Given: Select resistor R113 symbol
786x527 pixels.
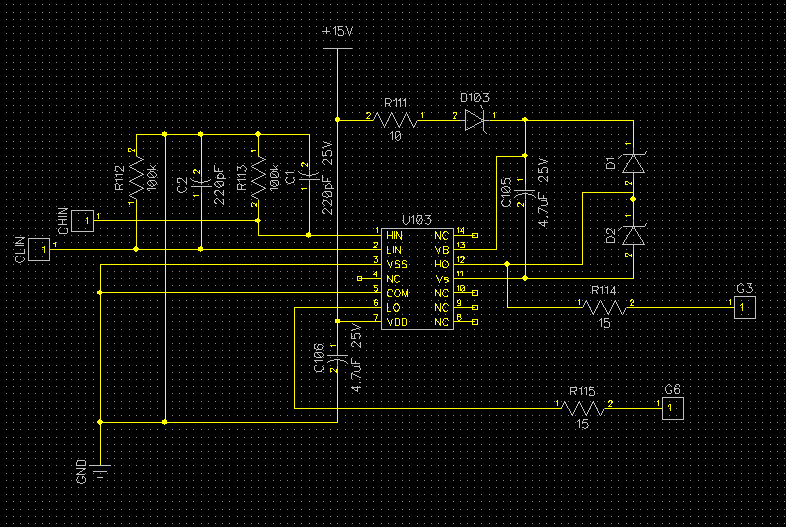Looking at the screenshot, I should 258,178.
